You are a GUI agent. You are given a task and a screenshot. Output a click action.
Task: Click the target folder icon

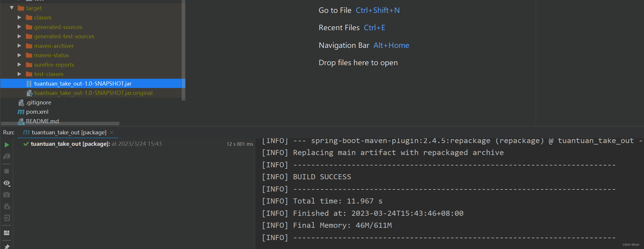click(x=21, y=8)
